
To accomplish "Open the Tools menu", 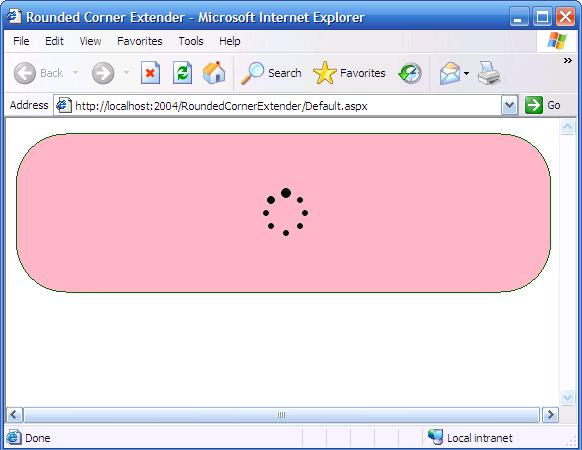I will tap(191, 41).
